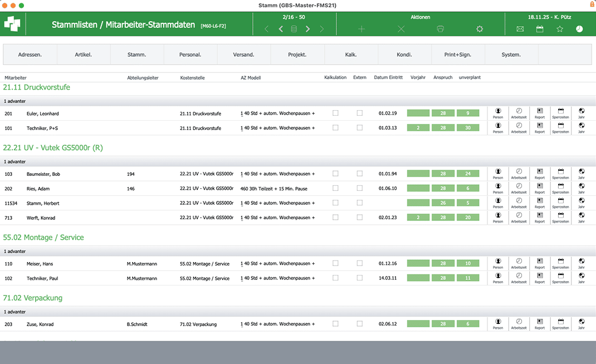The width and height of the screenshot is (596, 364).
Task: Open the Personal. menu
Action: coord(190,55)
